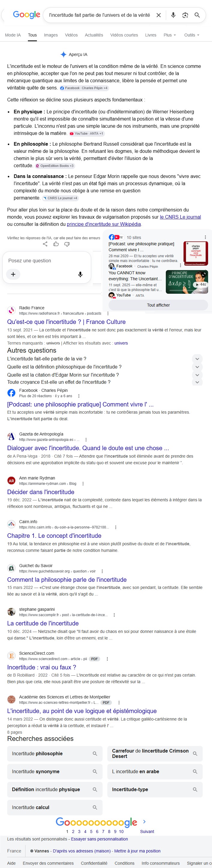This screenshot has width=212, height=868.
Task: Switch to the Images tab
Action: tap(51, 35)
